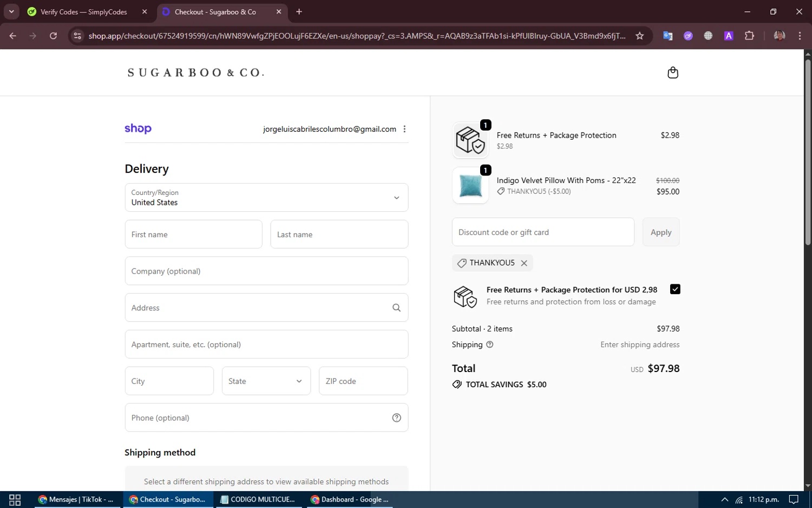The height and width of the screenshot is (508, 812).
Task: Open the Google Translate extension icon
Action: [667, 36]
